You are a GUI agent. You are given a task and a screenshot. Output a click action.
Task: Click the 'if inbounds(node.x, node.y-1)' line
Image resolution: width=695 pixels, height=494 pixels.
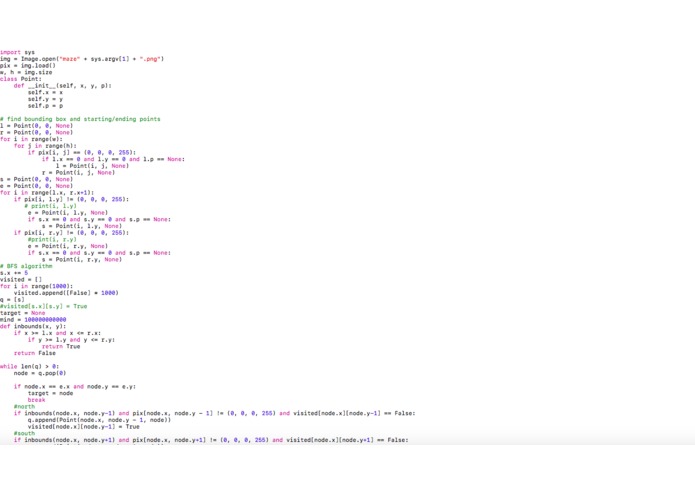pyautogui.click(x=215, y=413)
